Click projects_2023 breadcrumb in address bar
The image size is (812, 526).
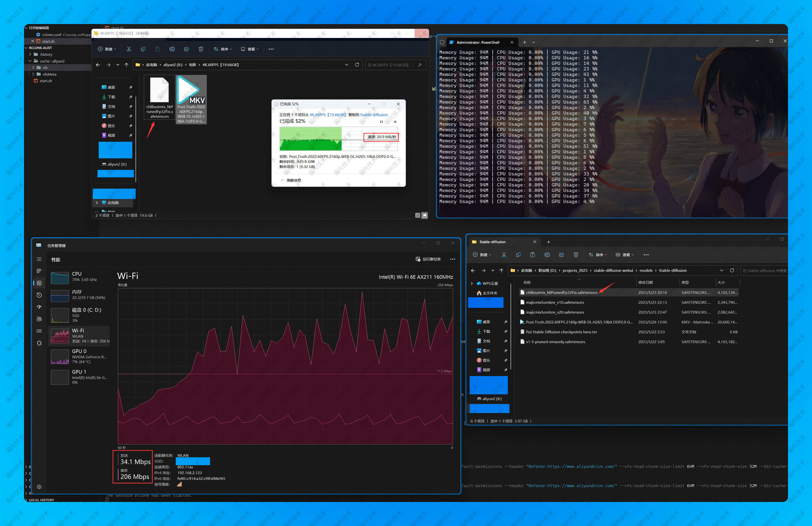pos(575,270)
